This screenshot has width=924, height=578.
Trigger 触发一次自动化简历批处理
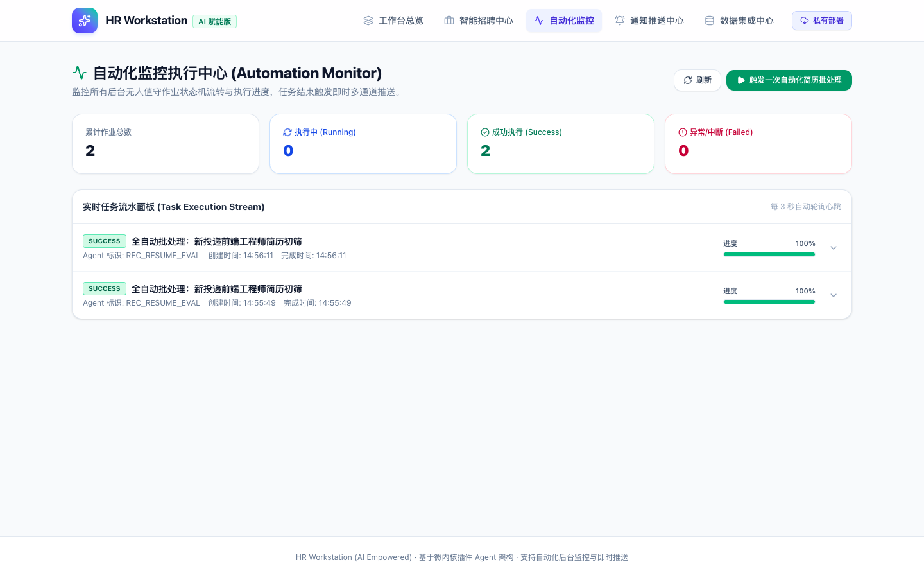click(x=789, y=80)
